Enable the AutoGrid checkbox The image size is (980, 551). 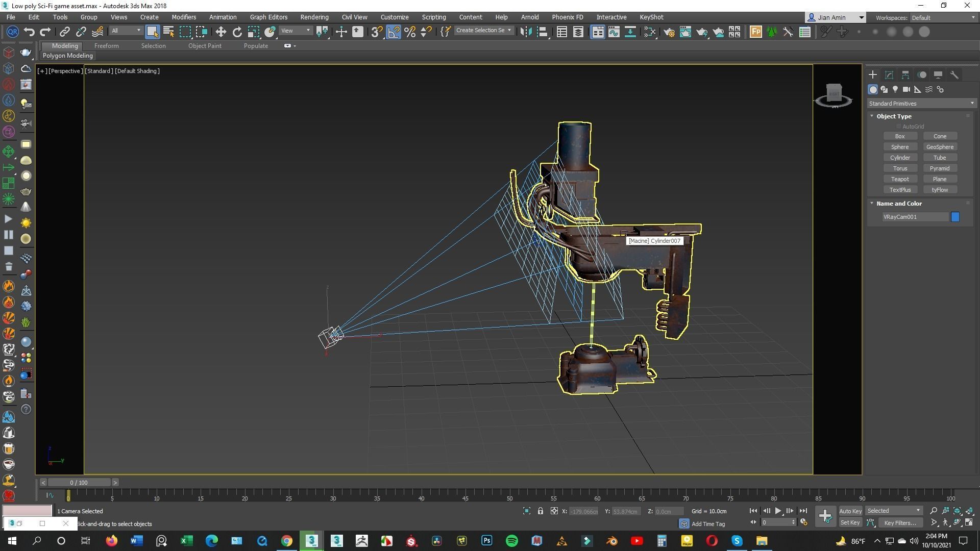(898, 127)
